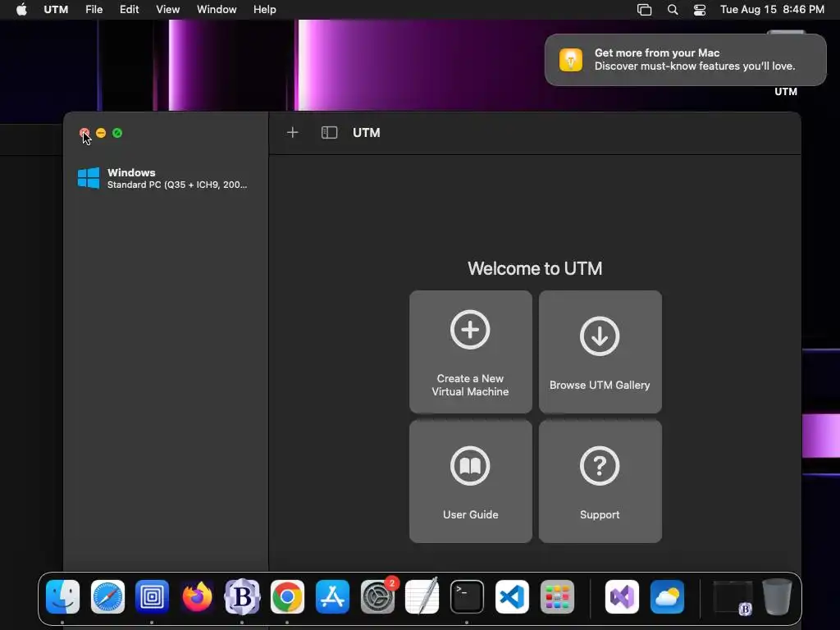Click the minimized window thumbnail in Dock

[732, 596]
